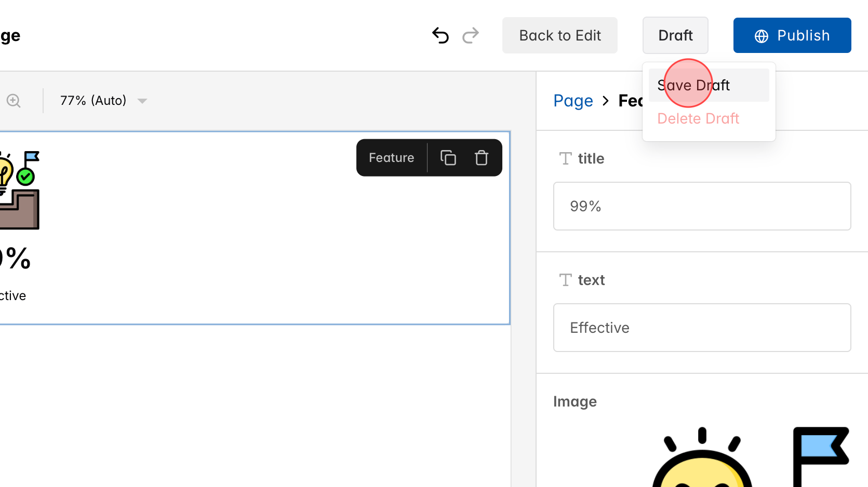
Task: Choose Delete Draft from the menu
Action: tap(698, 118)
